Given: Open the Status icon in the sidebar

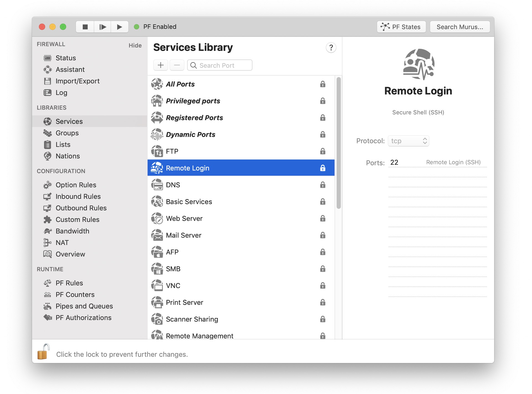Looking at the screenshot, I should 48,58.
